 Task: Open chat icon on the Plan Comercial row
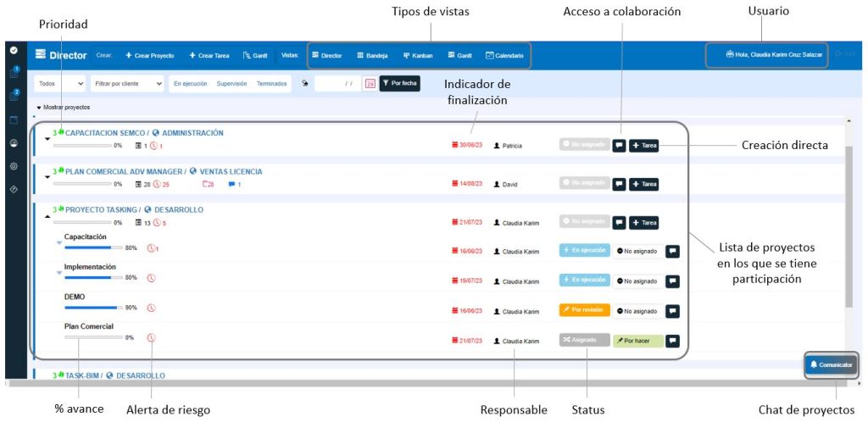coord(672,341)
